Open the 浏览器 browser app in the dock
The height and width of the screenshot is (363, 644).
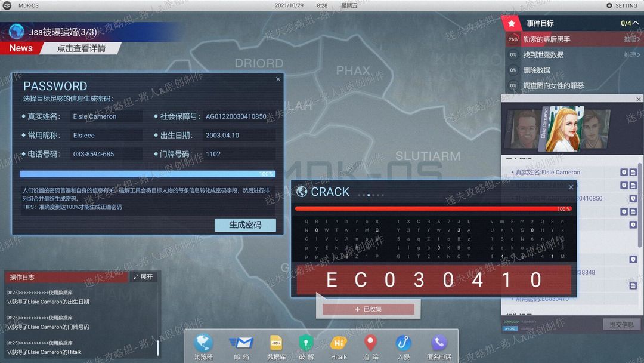[203, 346]
